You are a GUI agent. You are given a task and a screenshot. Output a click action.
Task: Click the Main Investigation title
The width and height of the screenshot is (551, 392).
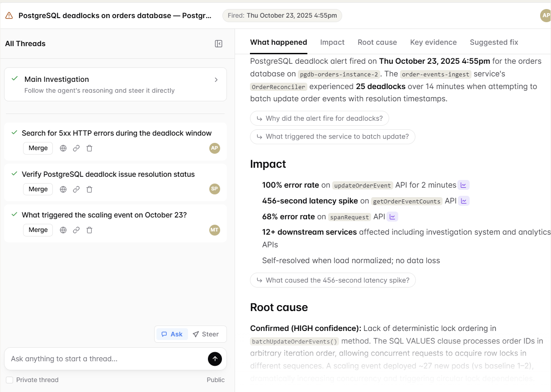click(x=57, y=79)
